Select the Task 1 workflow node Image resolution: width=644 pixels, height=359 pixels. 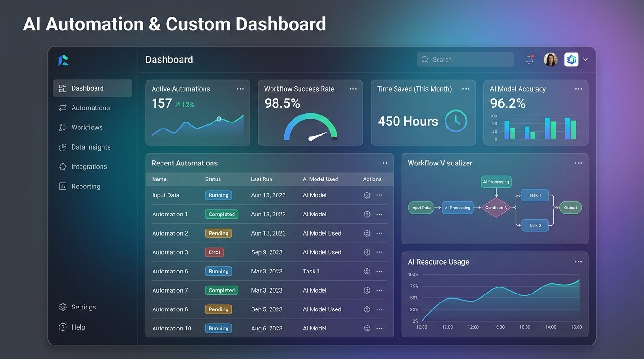535,195
